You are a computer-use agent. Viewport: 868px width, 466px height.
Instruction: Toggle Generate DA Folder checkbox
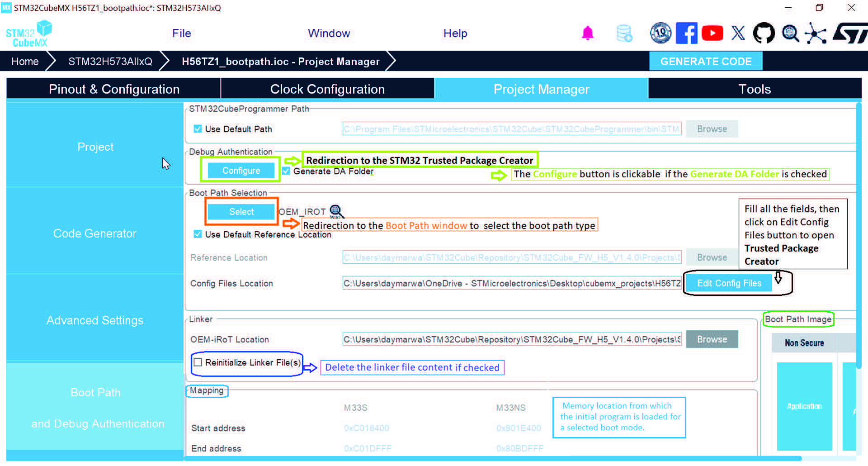pyautogui.click(x=286, y=171)
